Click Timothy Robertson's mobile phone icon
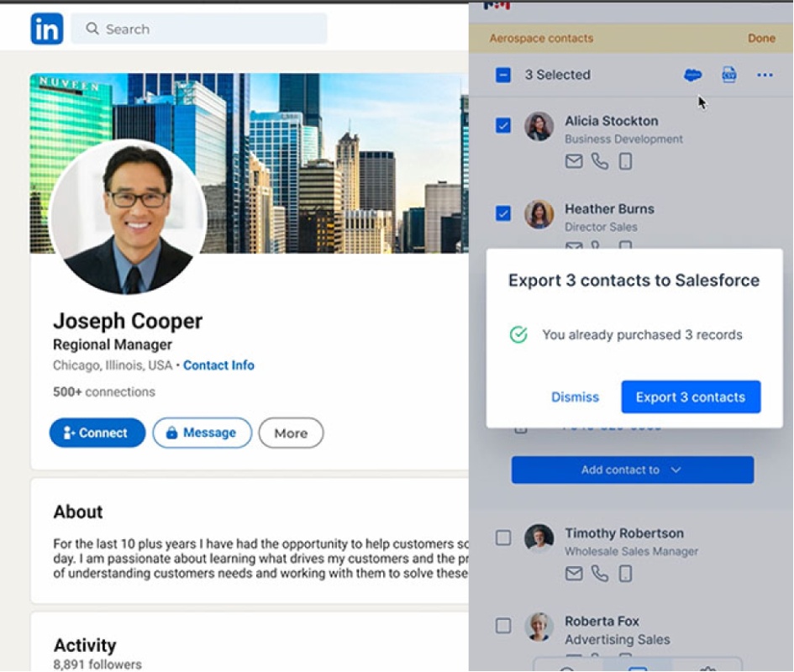 (x=626, y=574)
